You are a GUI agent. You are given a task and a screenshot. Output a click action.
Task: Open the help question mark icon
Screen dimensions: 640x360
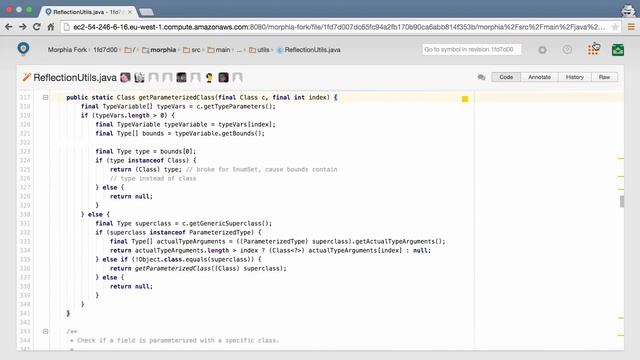click(567, 50)
